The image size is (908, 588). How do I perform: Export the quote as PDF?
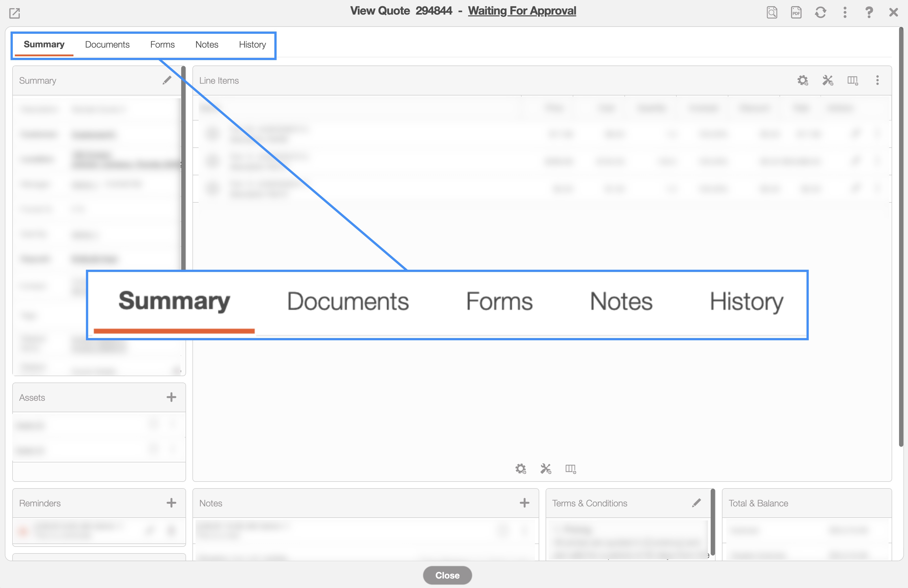click(x=796, y=13)
